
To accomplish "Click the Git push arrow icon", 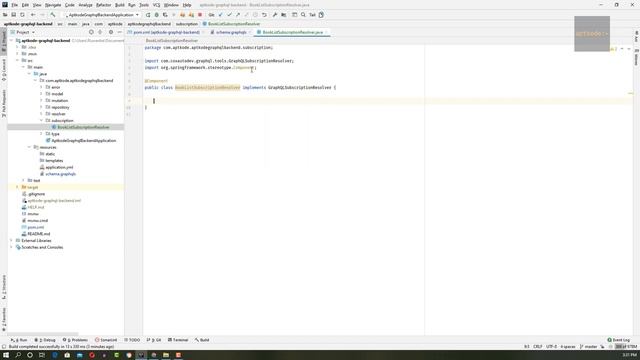I will click(238, 15).
